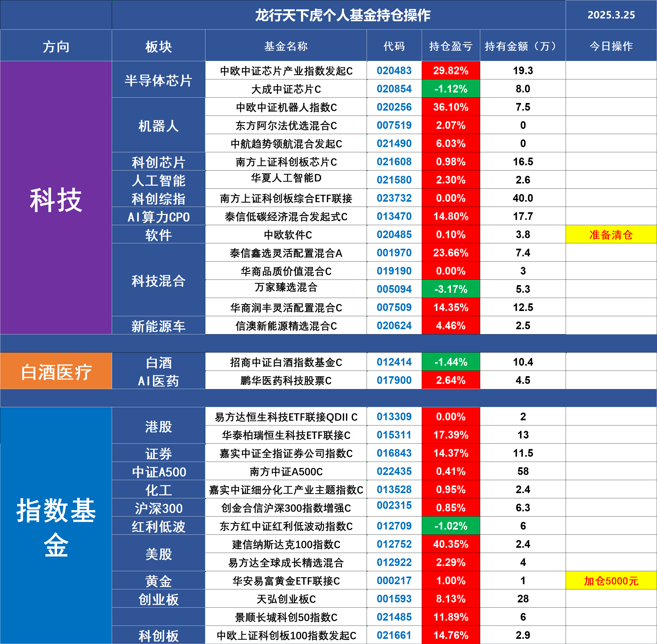Select the 方向 column header

56,46
